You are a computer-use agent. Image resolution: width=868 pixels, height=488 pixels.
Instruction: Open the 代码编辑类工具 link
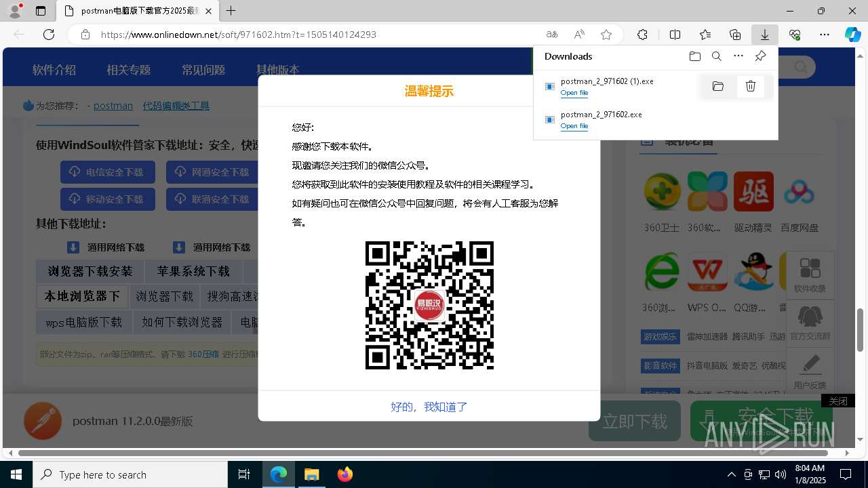[x=176, y=106]
